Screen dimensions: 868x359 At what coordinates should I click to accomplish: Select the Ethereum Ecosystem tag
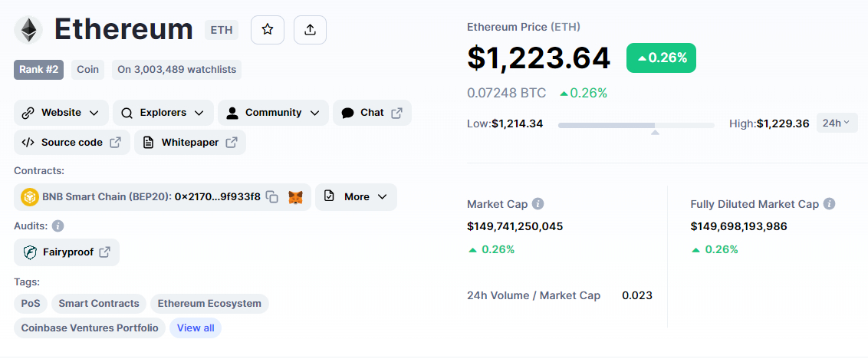click(x=209, y=304)
